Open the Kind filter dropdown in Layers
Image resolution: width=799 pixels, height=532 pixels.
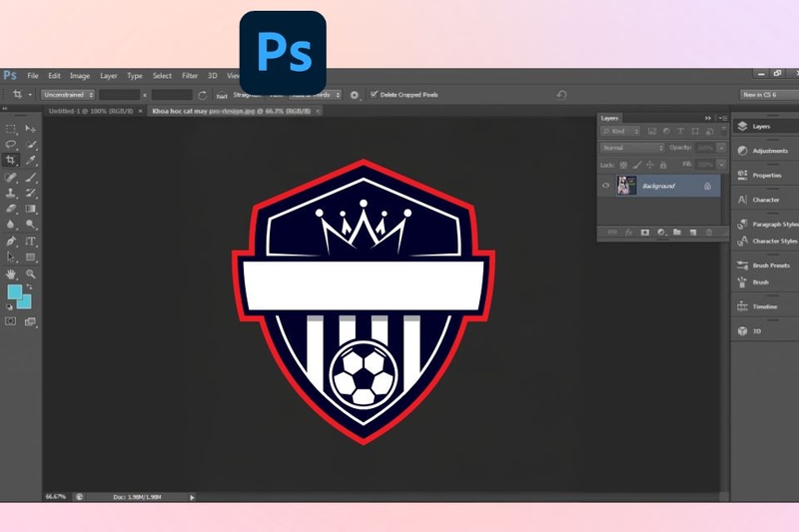[x=620, y=132]
